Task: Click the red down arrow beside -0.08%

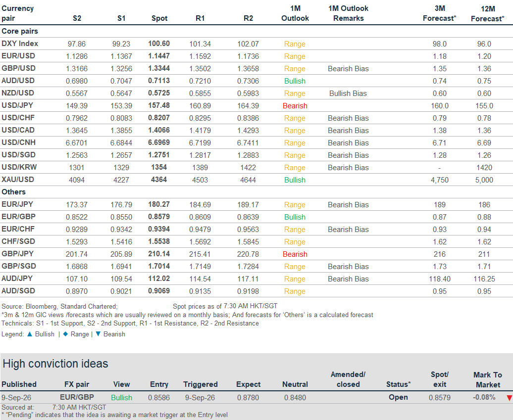Action: point(509,398)
